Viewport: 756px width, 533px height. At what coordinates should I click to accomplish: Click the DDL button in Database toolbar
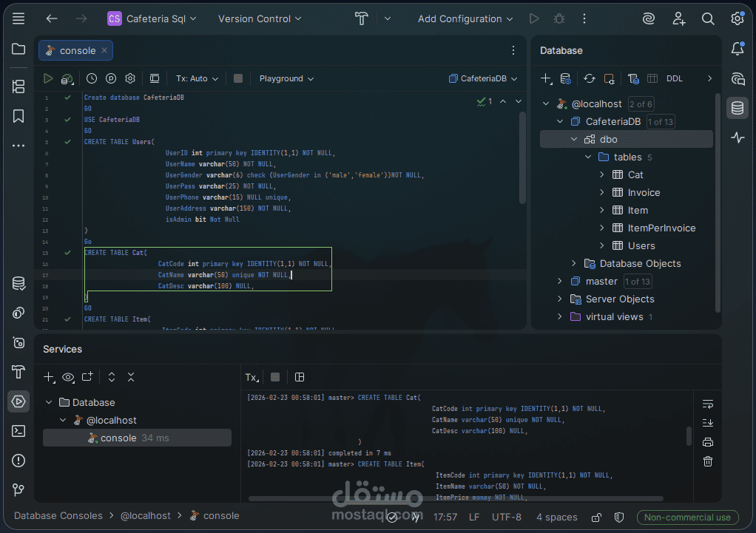674,78
